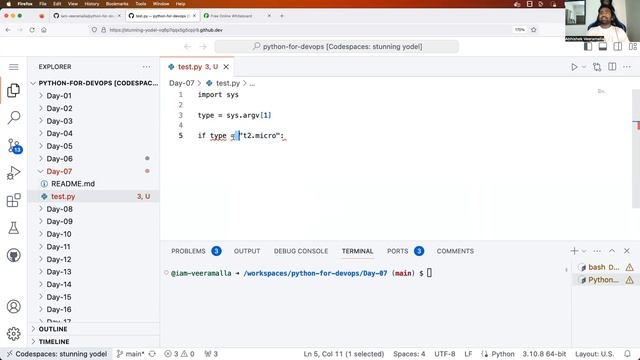Click Ln 5, Col 11 status item

[x=344, y=354]
